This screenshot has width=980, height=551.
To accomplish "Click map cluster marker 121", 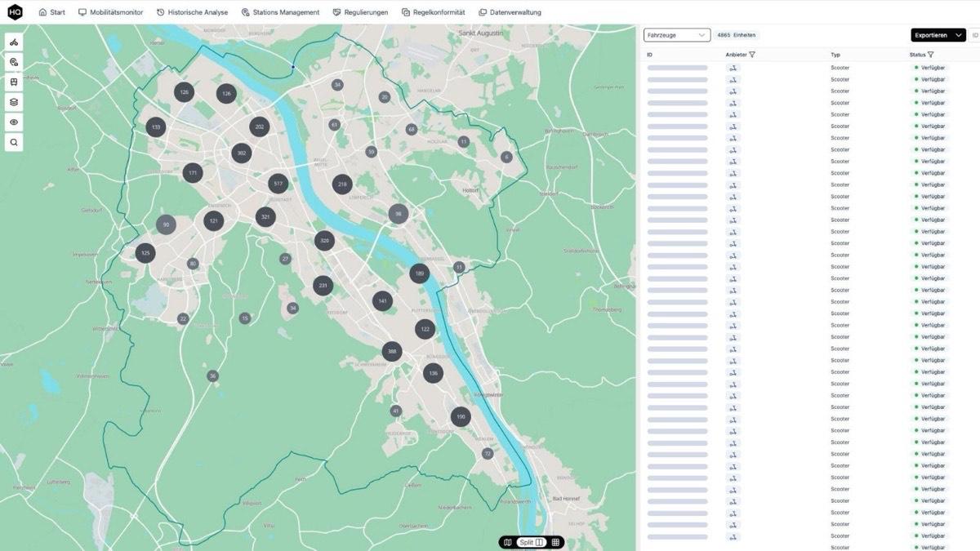I will coord(214,220).
